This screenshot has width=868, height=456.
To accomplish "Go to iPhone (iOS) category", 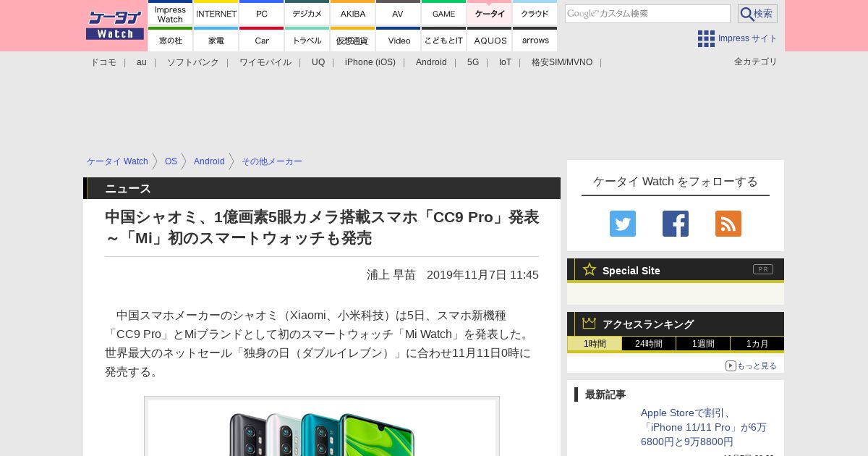I will click(370, 62).
